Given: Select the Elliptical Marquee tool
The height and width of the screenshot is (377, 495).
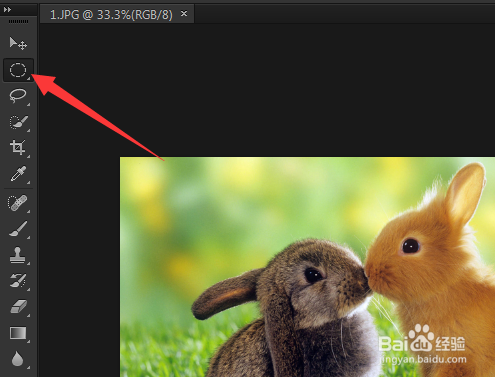Looking at the screenshot, I should tap(18, 70).
